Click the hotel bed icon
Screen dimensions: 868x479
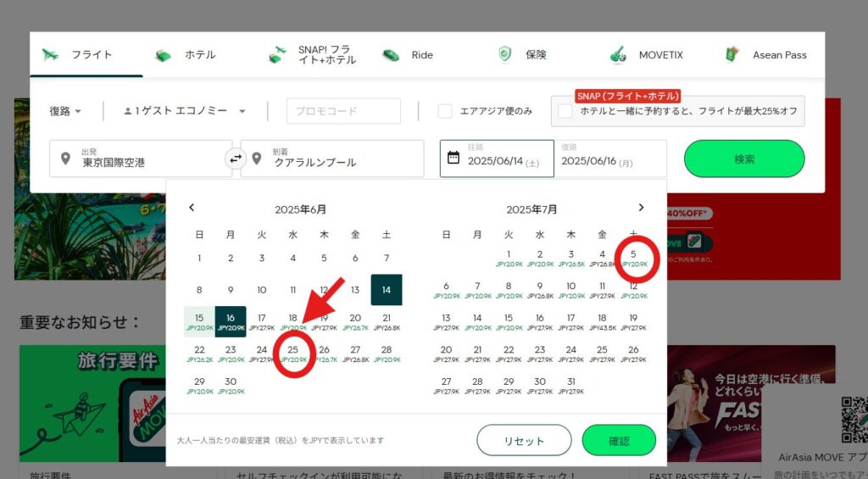click(164, 55)
